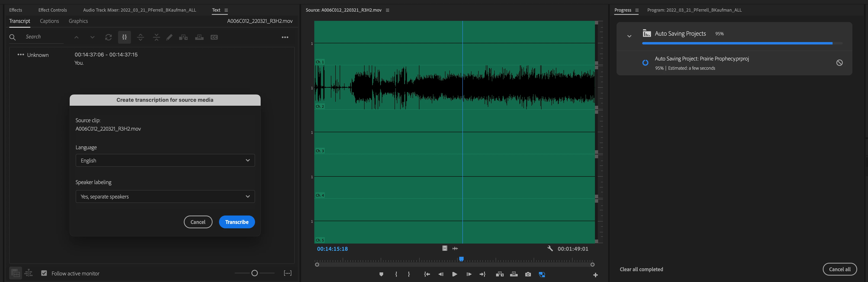Cancel the auto-save task icon
This screenshot has width=868, height=282.
839,63
